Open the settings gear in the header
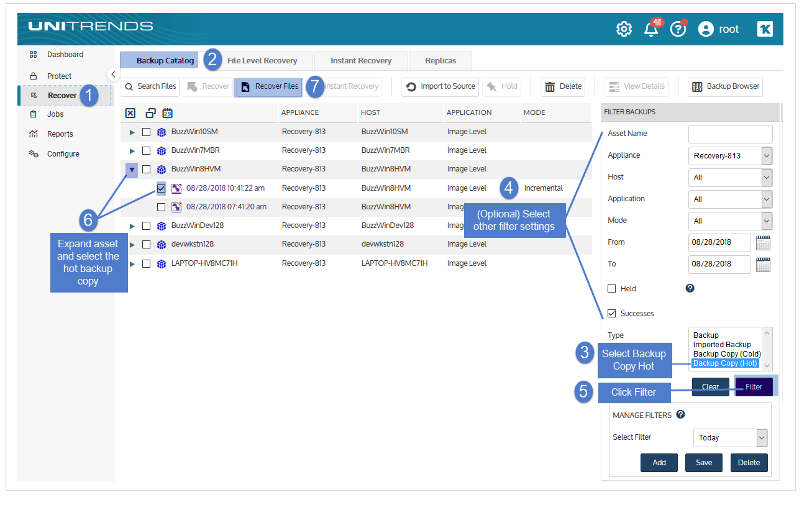The image size is (812, 505). click(624, 29)
